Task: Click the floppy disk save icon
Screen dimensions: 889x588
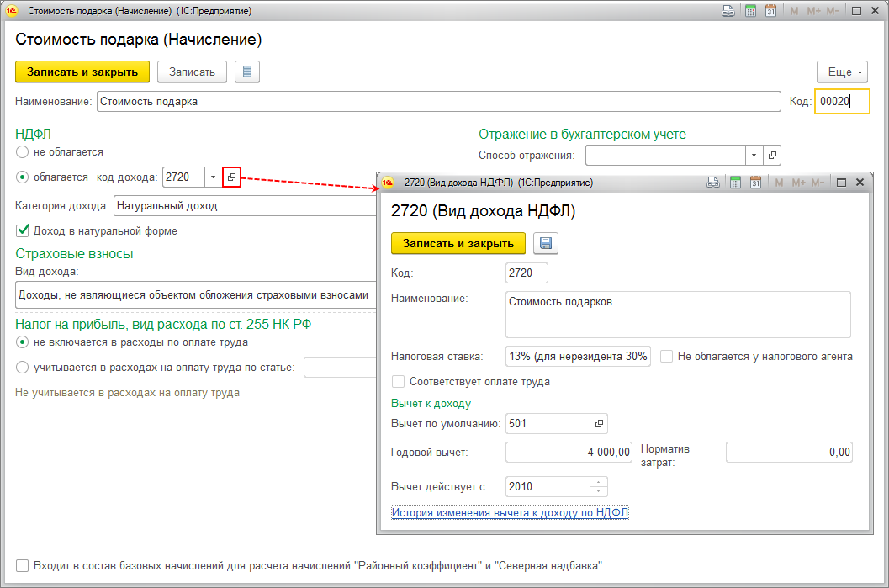Action: [545, 244]
